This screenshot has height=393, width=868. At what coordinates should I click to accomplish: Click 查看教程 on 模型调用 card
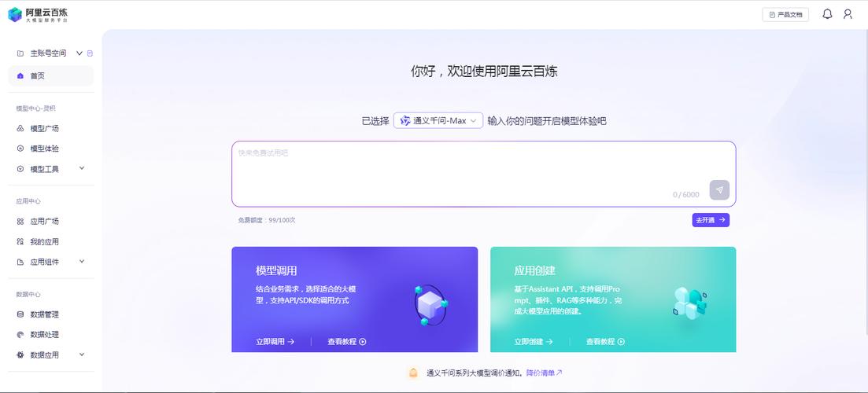tap(346, 342)
